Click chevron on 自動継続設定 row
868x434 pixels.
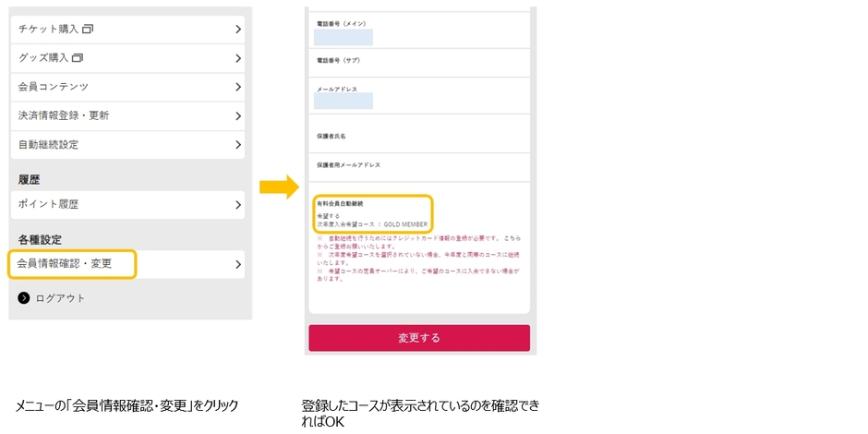tap(238, 145)
